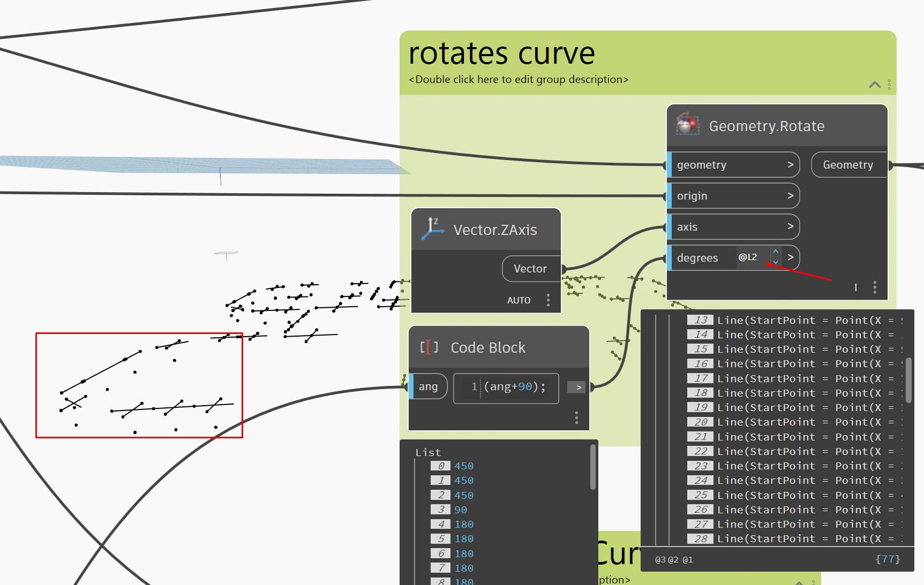
Task: Open Geometry.Rotate's three-dot options menu
Action: (874, 287)
